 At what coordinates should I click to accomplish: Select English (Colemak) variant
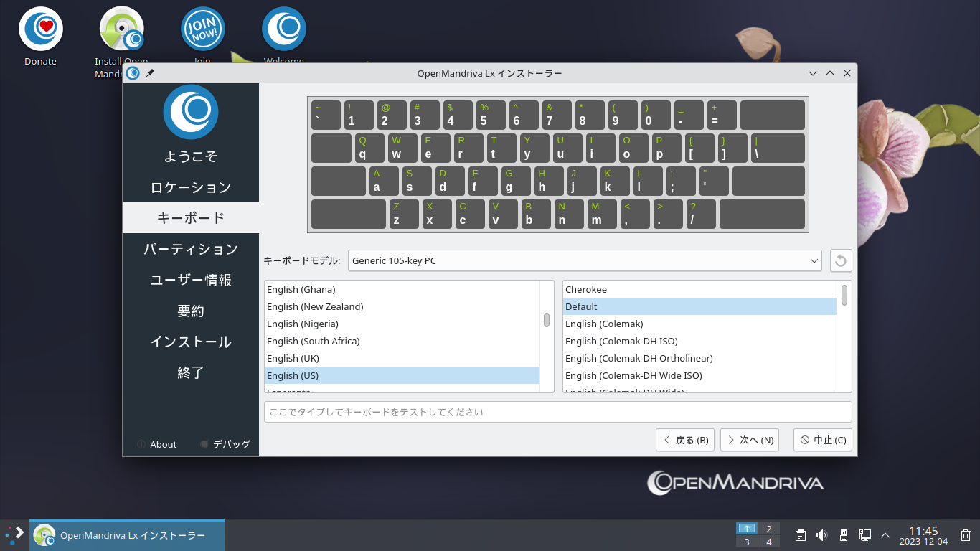(699, 324)
